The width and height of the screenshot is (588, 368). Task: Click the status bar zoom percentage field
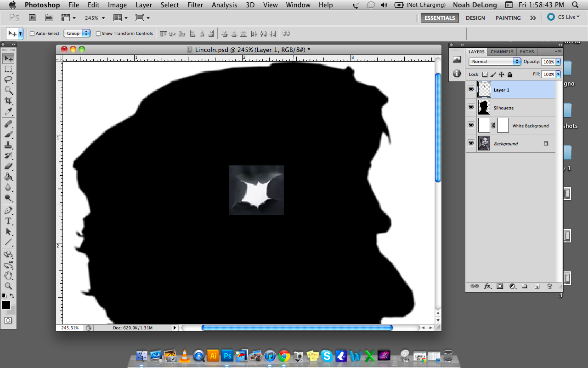(70, 328)
